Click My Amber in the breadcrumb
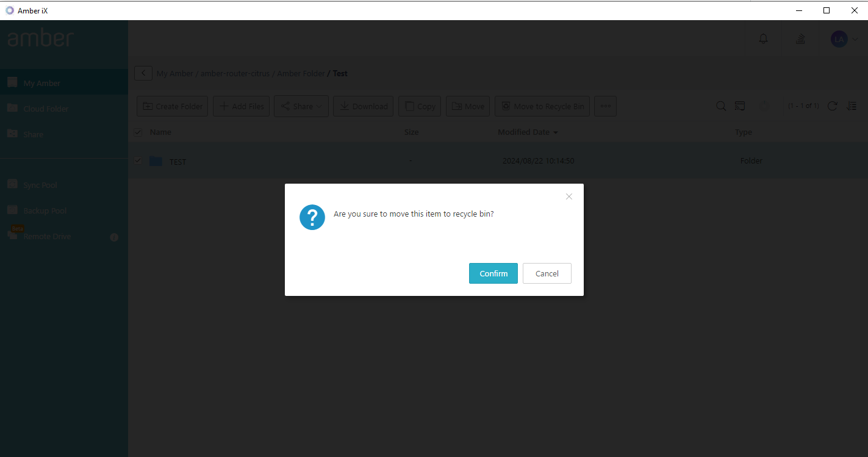The width and height of the screenshot is (868, 457). pos(175,73)
